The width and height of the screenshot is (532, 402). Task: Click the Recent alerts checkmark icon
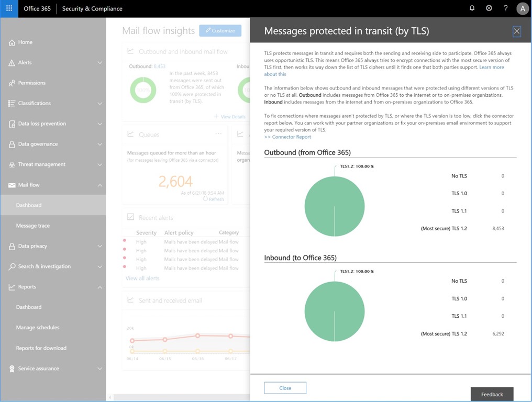coord(130,217)
